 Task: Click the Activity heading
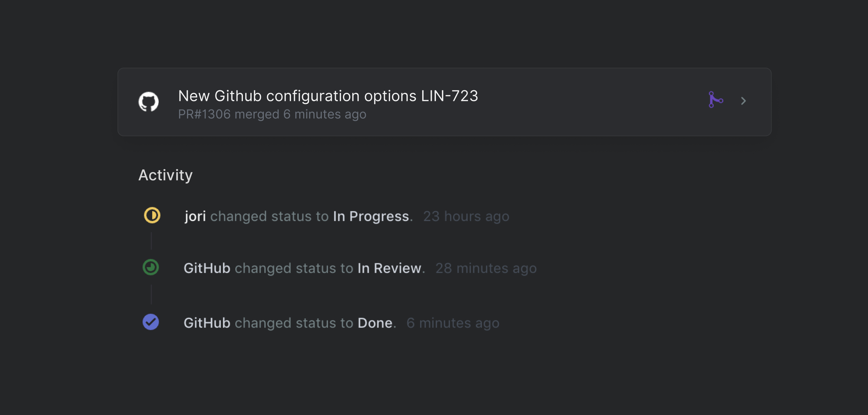(165, 175)
